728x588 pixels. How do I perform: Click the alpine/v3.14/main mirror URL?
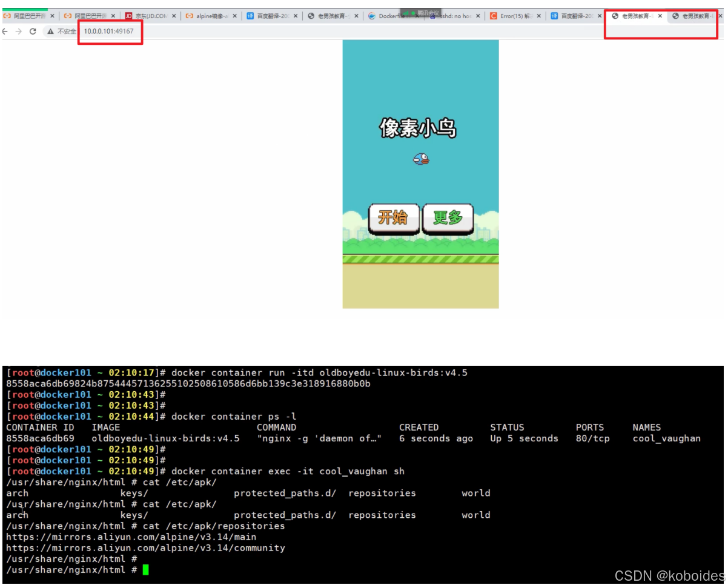tap(131, 537)
